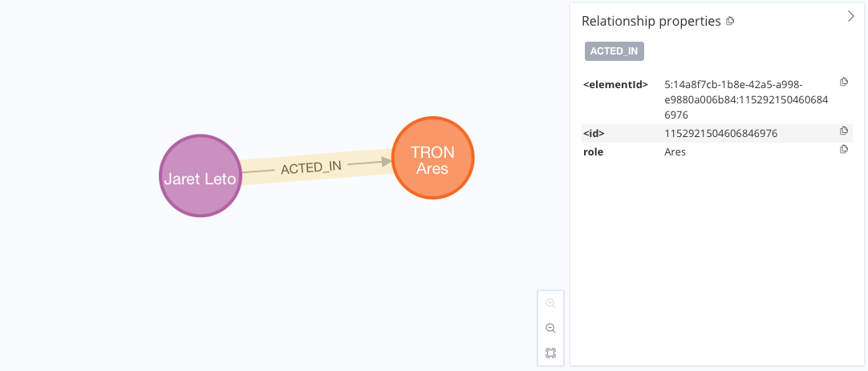This screenshot has height=371, width=868.
Task: Zoom out of the graph
Action: (550, 328)
